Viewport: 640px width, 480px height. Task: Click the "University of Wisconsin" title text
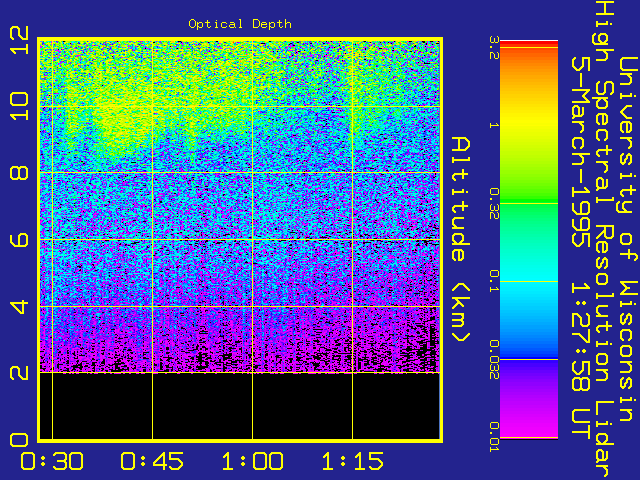(x=627, y=239)
